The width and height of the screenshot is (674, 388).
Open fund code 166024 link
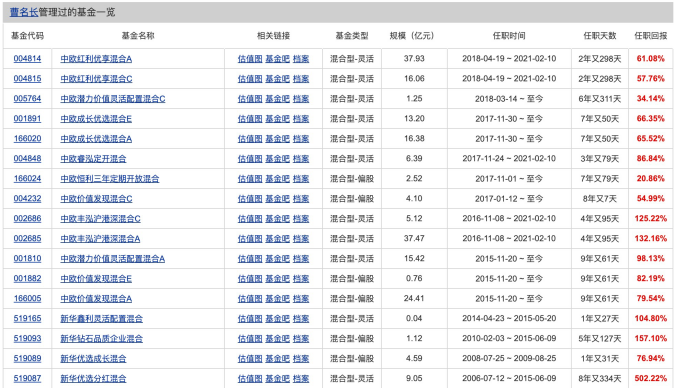[28, 178]
